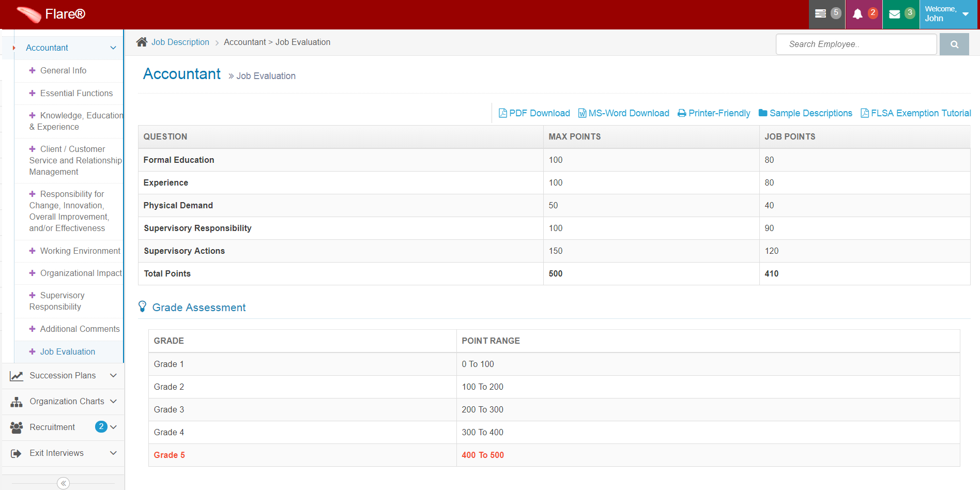Expand the Succession Plans menu chevron
The image size is (980, 490).
(x=113, y=375)
